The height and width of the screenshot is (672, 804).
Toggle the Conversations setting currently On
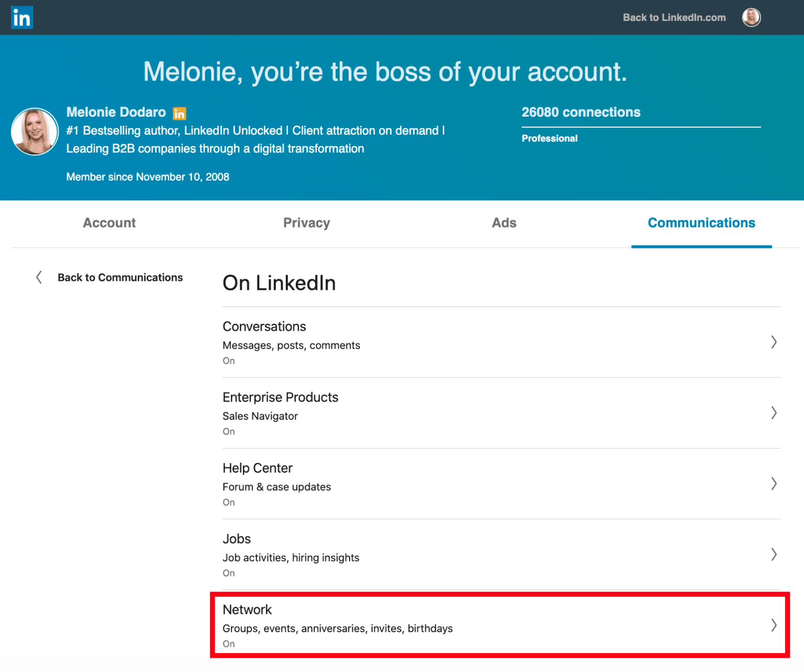tap(229, 361)
